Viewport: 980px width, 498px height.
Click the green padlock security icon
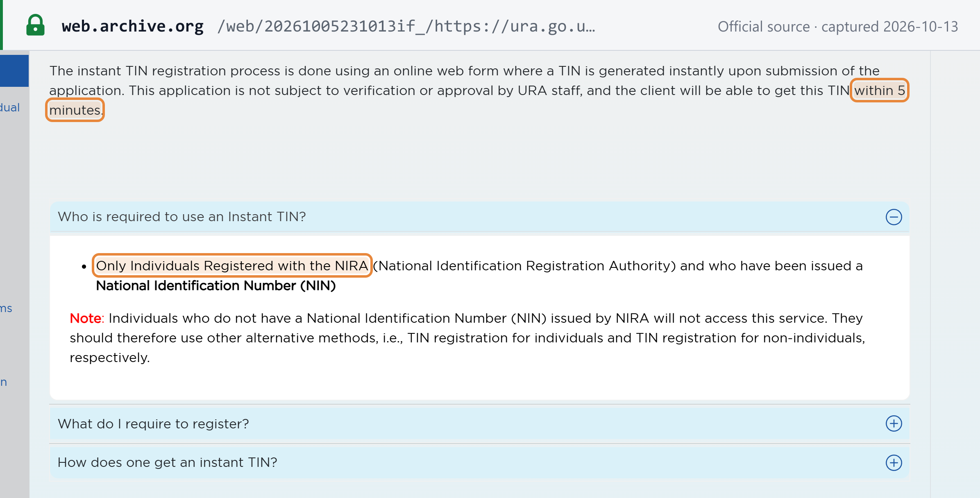point(36,25)
